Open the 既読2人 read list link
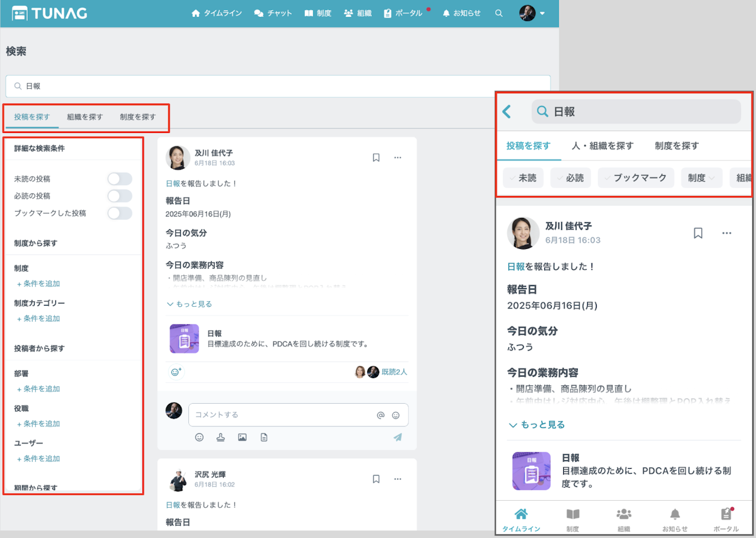This screenshot has height=538, width=756. point(394,372)
